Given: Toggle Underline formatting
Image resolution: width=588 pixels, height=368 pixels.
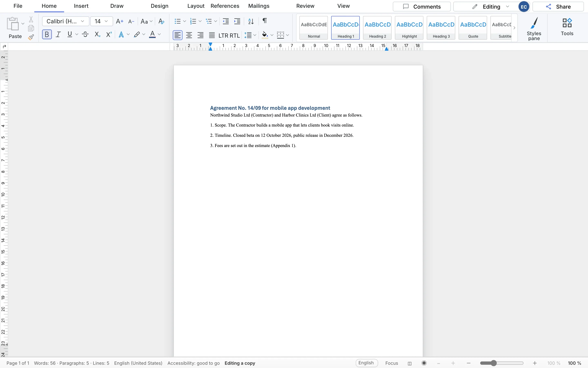Looking at the screenshot, I should pyautogui.click(x=70, y=35).
